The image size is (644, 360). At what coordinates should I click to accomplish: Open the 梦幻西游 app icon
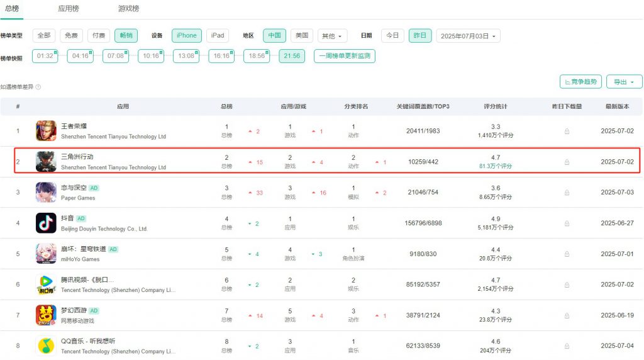coord(46,315)
